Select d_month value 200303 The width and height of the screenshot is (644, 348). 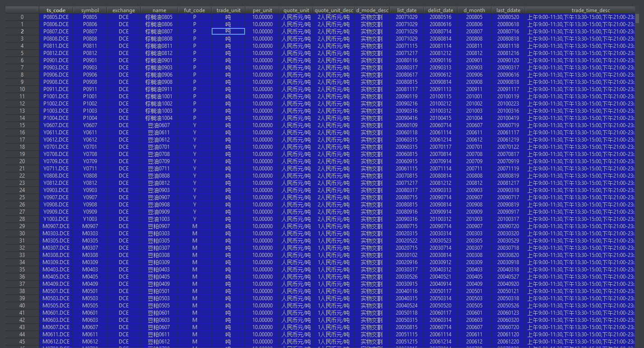[474, 234]
